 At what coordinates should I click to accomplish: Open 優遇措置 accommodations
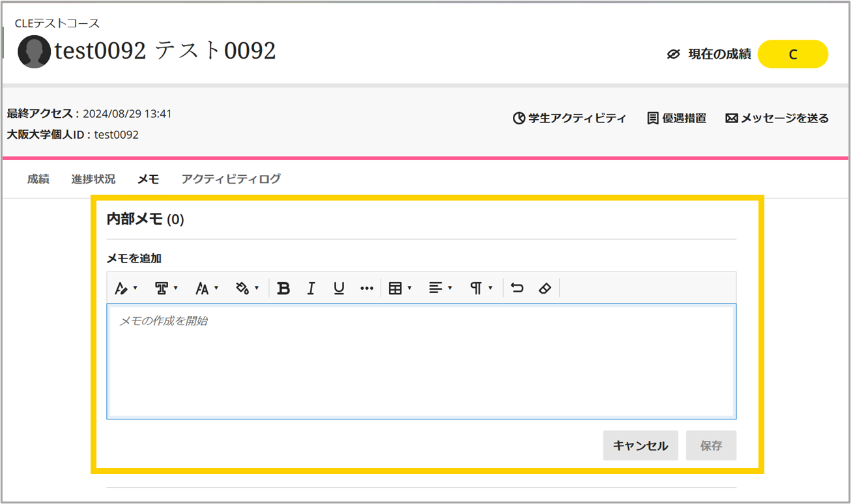tap(676, 119)
